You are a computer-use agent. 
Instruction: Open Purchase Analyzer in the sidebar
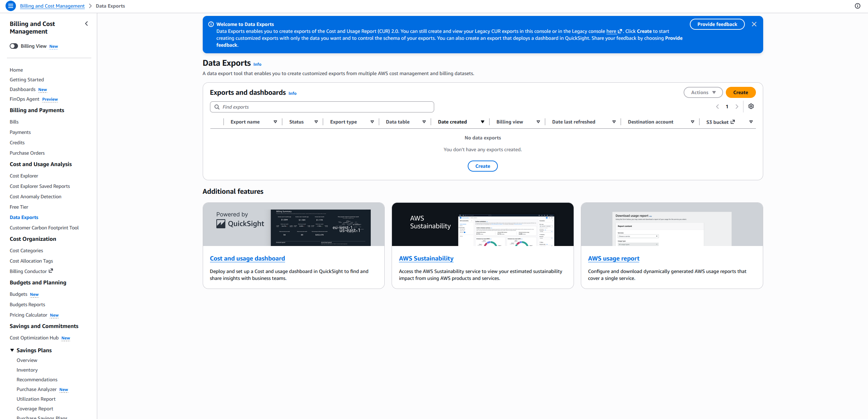[x=36, y=389]
